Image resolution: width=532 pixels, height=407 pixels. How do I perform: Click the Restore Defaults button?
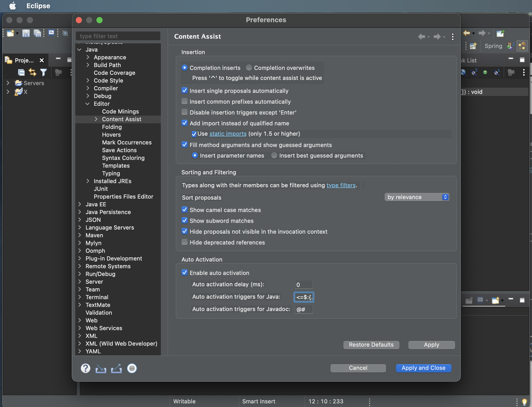[371, 345]
